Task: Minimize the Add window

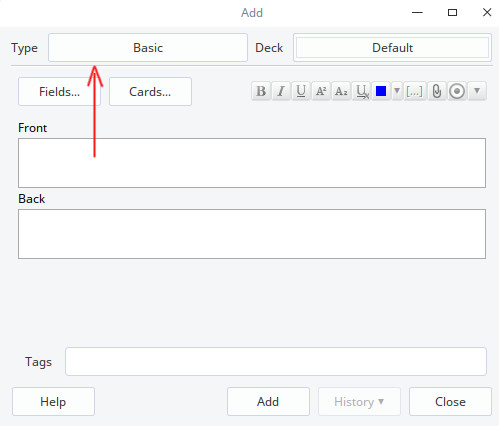Action: pos(417,13)
